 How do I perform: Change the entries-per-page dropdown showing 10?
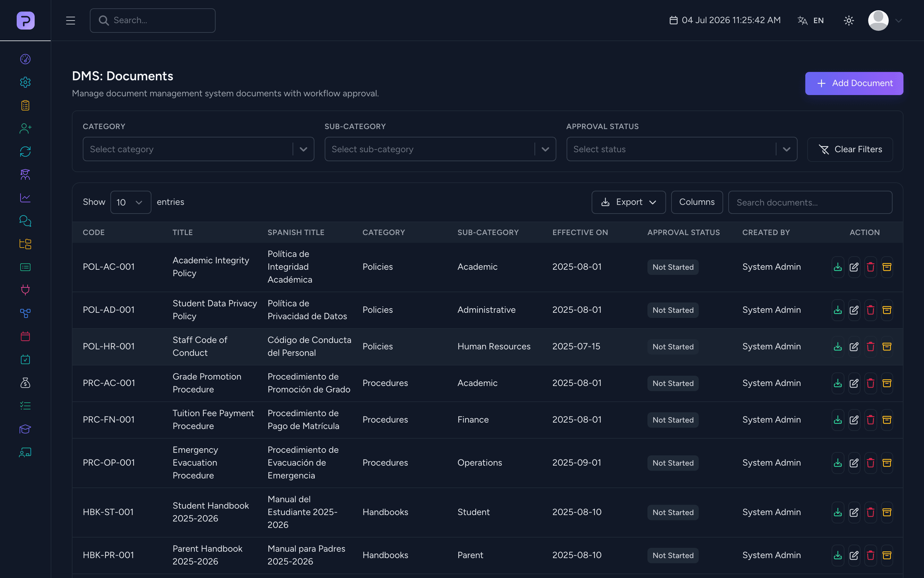point(131,202)
